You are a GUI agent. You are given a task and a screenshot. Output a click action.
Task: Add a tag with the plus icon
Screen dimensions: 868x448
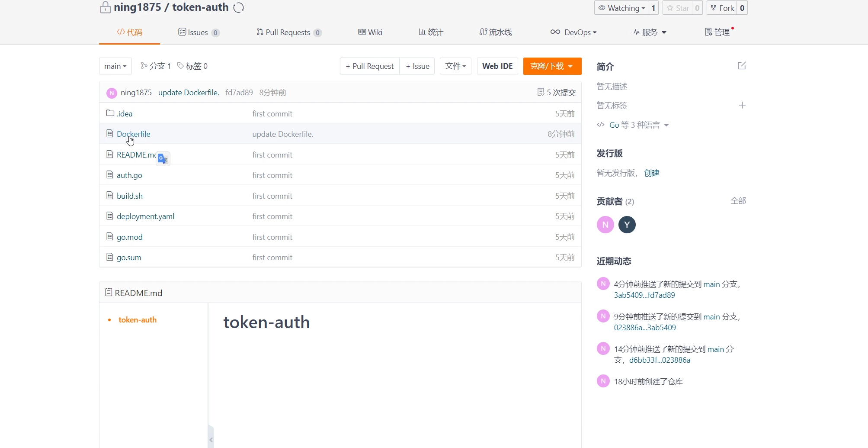point(742,105)
